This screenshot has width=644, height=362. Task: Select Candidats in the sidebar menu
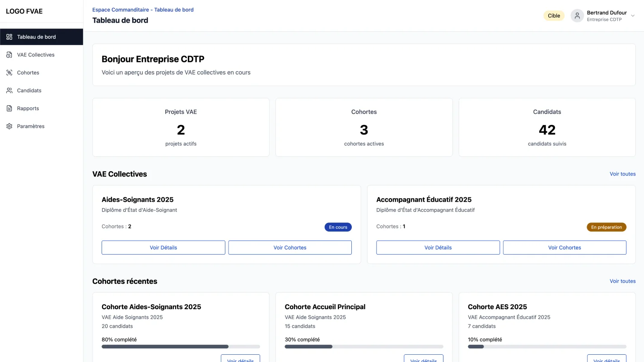click(29, 90)
